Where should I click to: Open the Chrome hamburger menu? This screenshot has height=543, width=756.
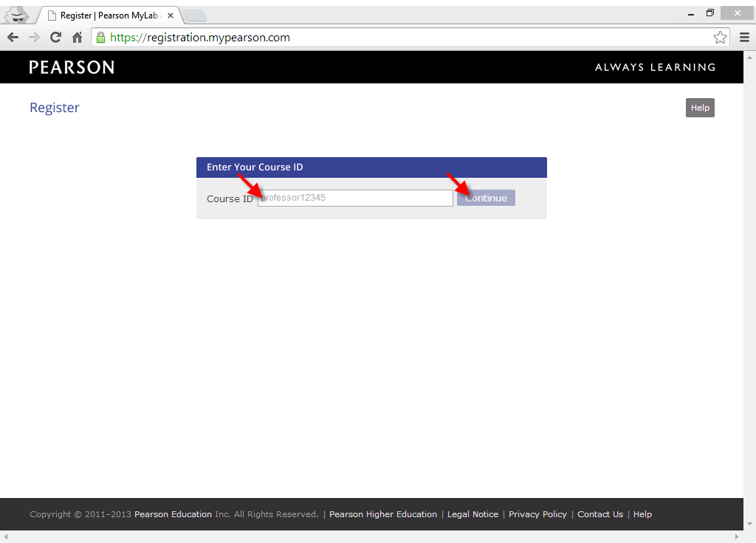[x=744, y=38]
